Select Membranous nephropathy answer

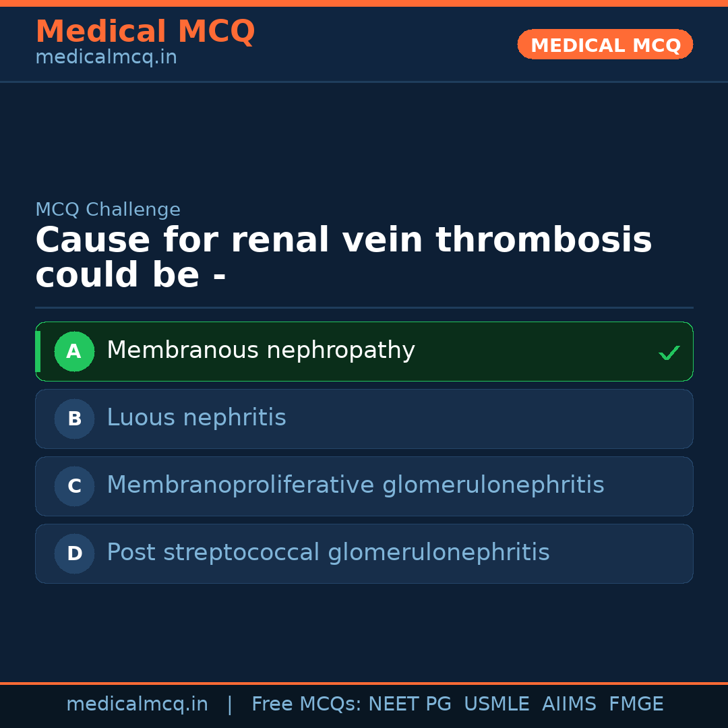coord(261,351)
